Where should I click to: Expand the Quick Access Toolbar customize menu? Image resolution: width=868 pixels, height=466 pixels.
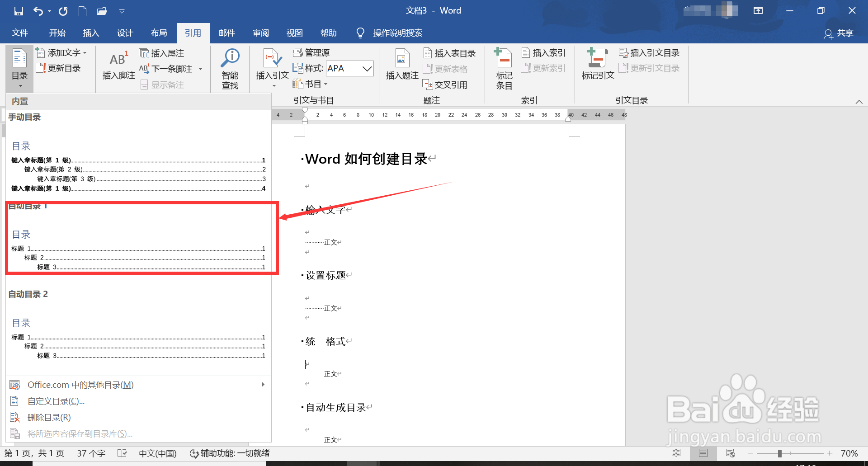click(122, 11)
